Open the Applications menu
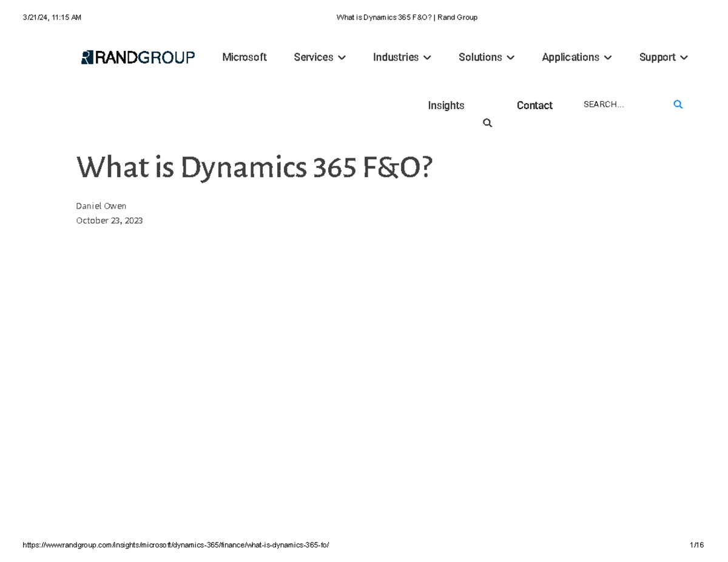This screenshot has height=562, width=728. pos(570,57)
